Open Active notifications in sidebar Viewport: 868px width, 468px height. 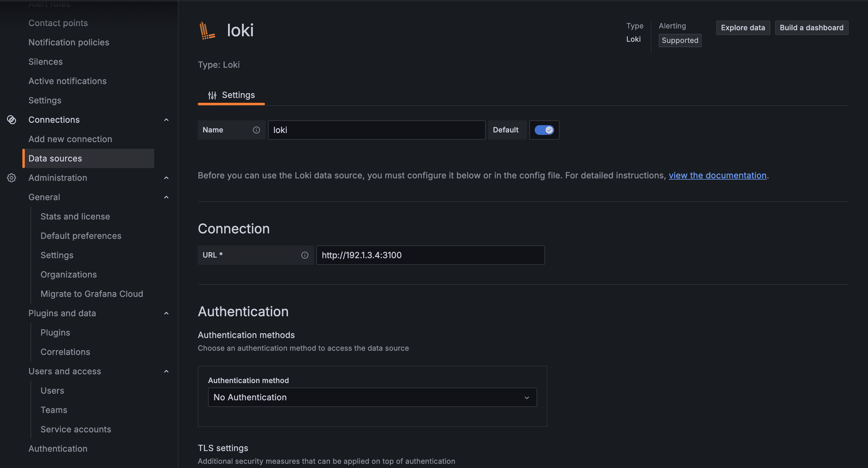(x=67, y=81)
